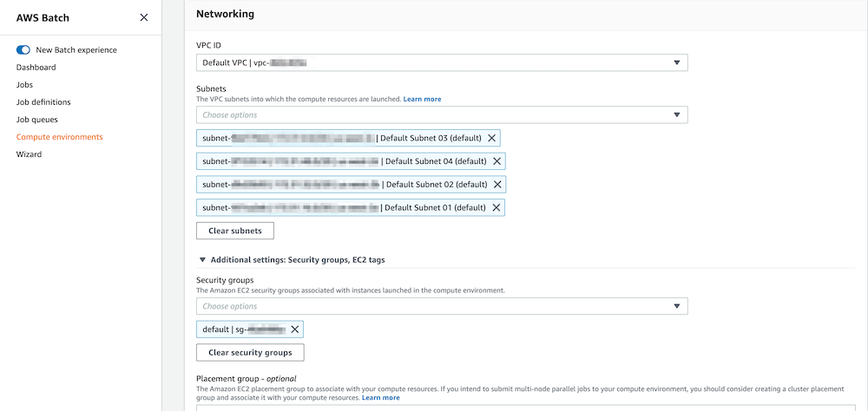Click the Placement group - optional label
The width and height of the screenshot is (868, 411).
247,379
